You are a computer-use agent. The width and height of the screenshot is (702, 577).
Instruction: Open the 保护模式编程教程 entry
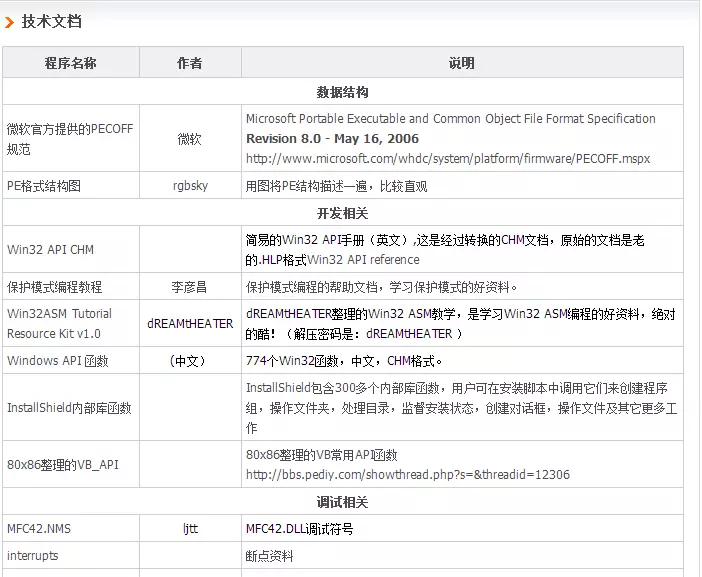click(x=54, y=287)
